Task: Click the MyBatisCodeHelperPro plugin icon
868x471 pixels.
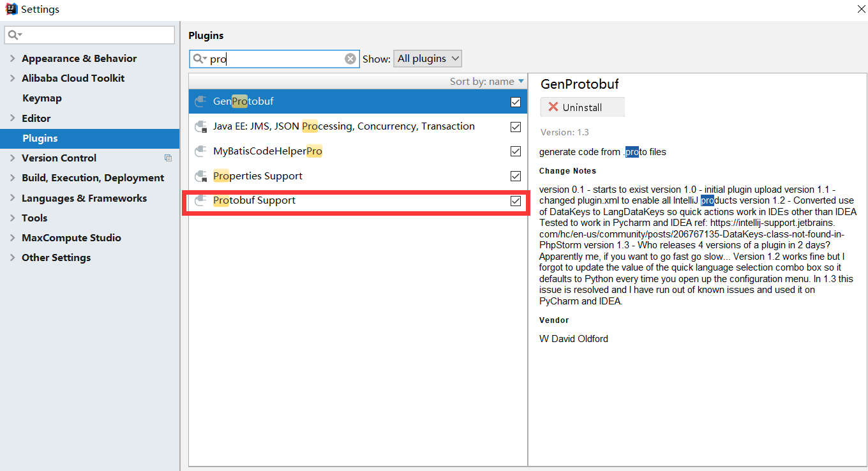Action: pyautogui.click(x=200, y=151)
